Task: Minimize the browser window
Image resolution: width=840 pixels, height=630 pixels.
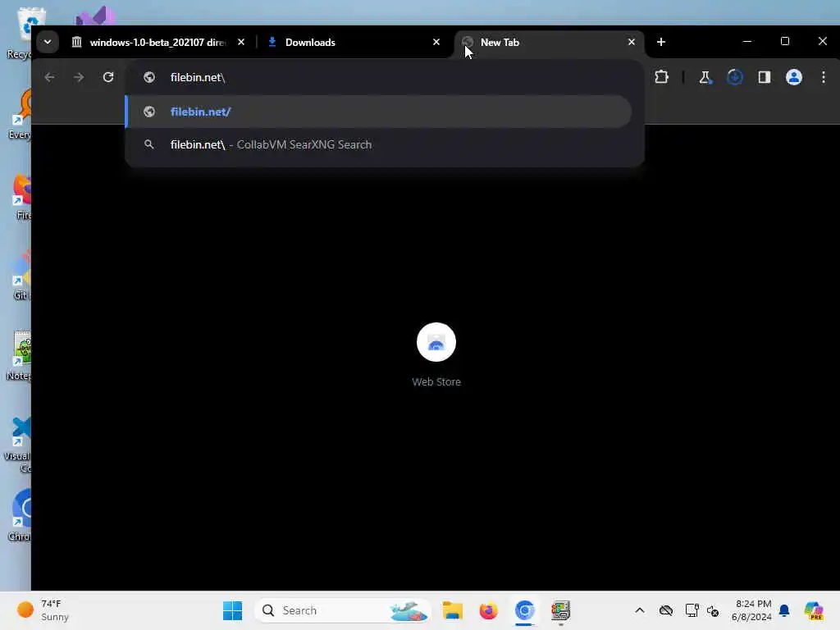Action: (746, 41)
